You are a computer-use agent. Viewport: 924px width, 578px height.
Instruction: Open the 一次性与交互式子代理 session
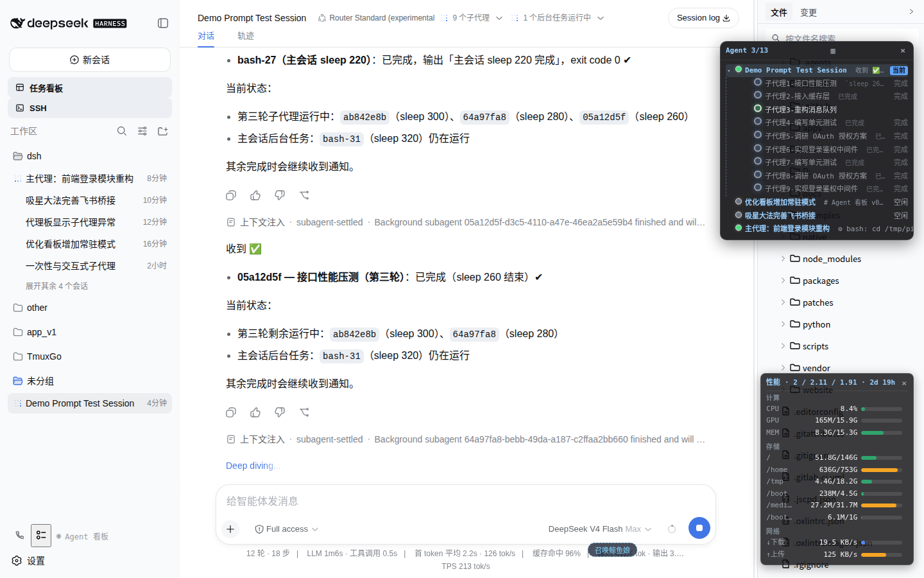coord(90,266)
